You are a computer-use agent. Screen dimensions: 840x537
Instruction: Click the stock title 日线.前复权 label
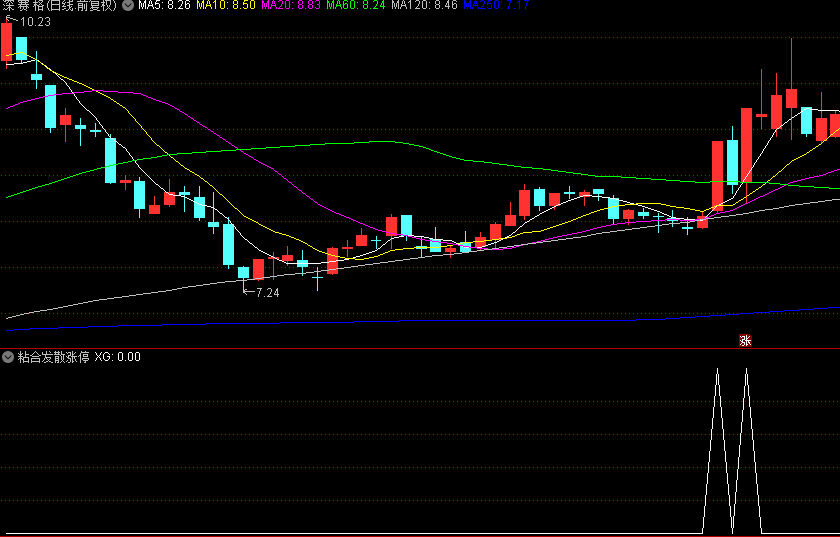[82, 5]
